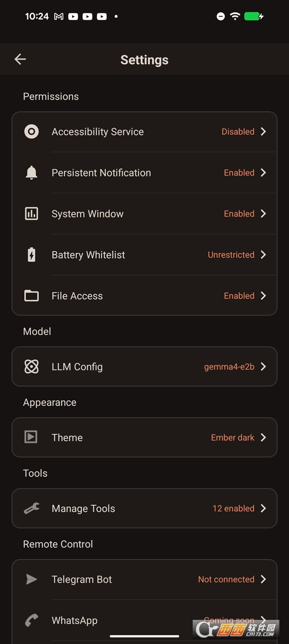Tap the System Window chart icon
The height and width of the screenshot is (644, 289).
point(31,214)
